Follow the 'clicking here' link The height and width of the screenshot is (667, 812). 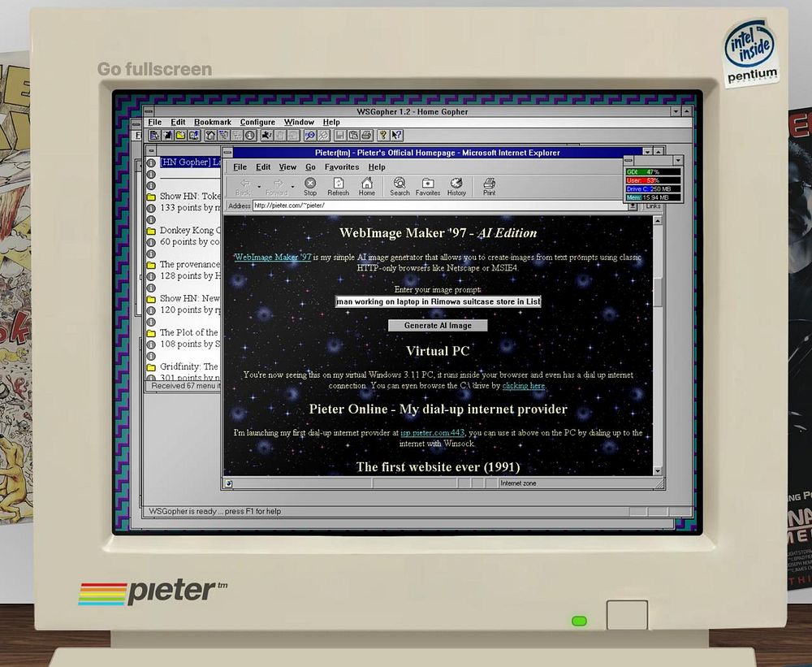click(523, 386)
